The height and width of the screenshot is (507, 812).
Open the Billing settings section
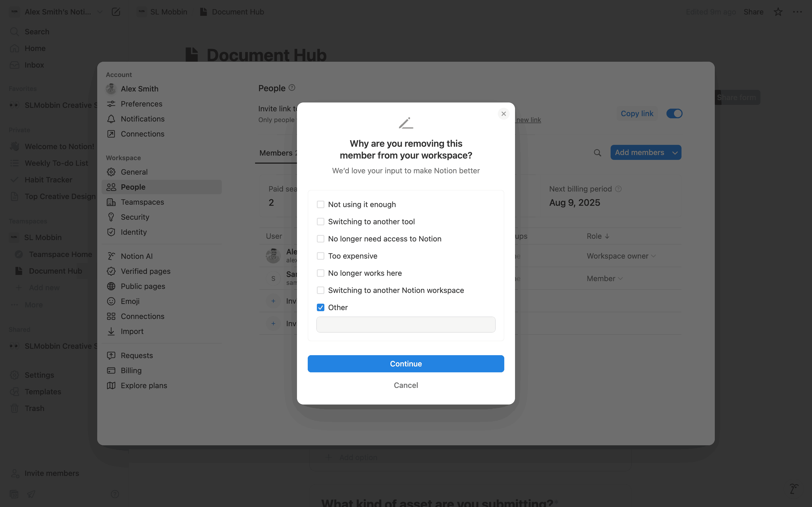131,370
